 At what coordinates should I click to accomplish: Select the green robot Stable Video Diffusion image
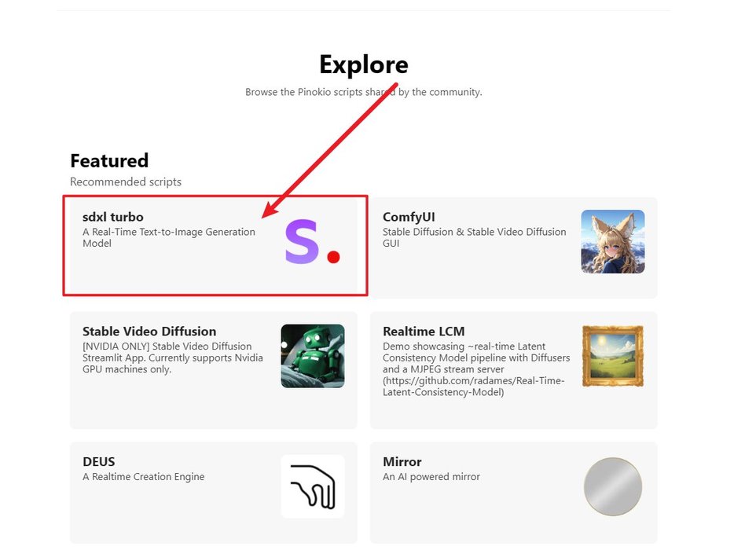[x=312, y=356]
